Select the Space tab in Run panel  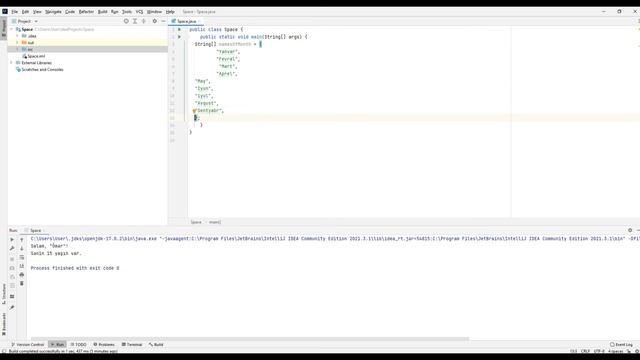click(x=34, y=231)
